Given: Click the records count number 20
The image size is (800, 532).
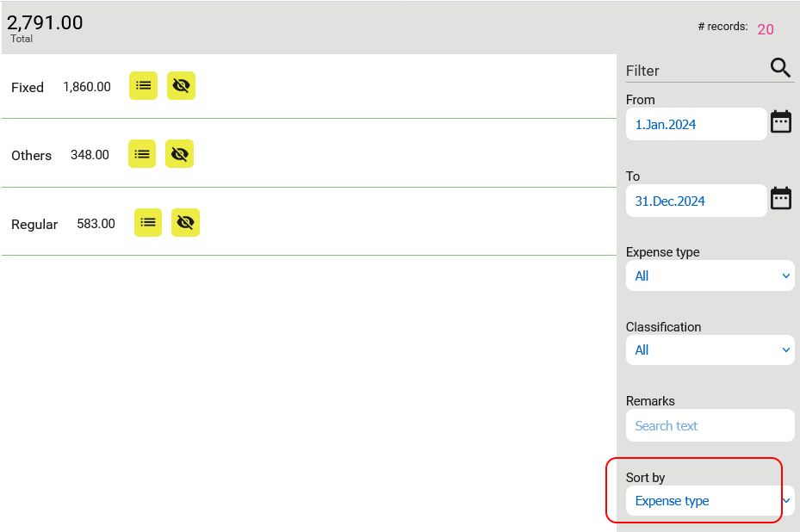Looking at the screenshot, I should pos(766,29).
